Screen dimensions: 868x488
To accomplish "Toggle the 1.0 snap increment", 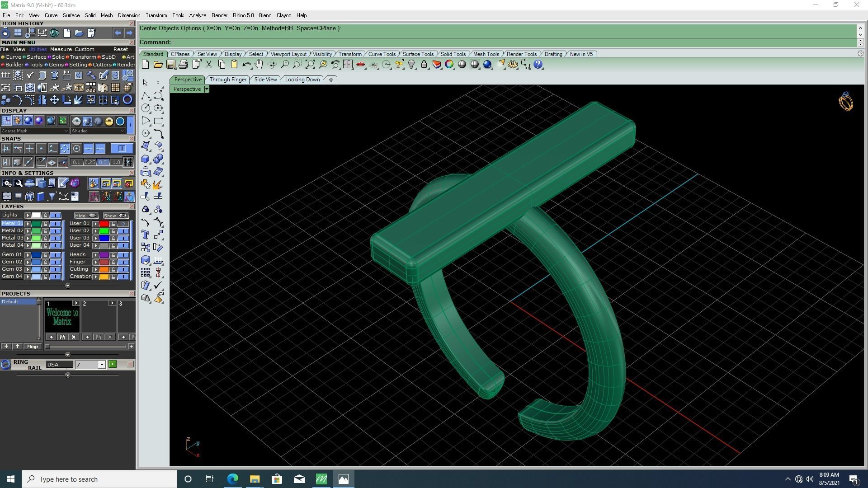I will pyautogui.click(x=116, y=162).
